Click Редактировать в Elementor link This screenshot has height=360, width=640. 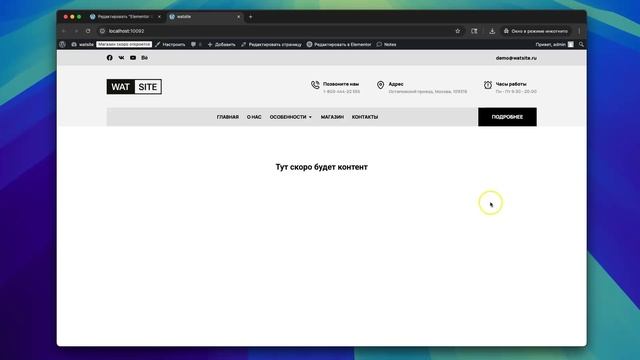tap(339, 44)
